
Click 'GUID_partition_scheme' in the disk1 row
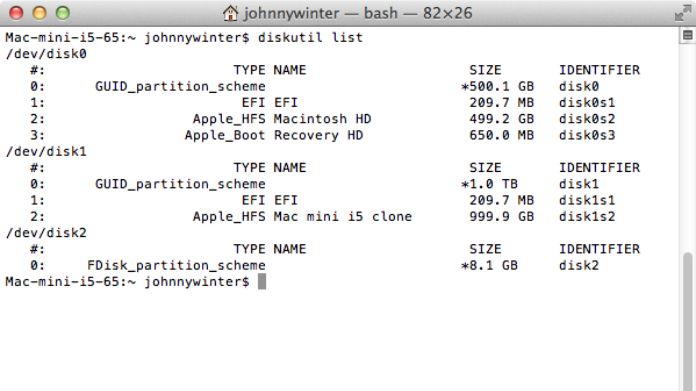180,184
